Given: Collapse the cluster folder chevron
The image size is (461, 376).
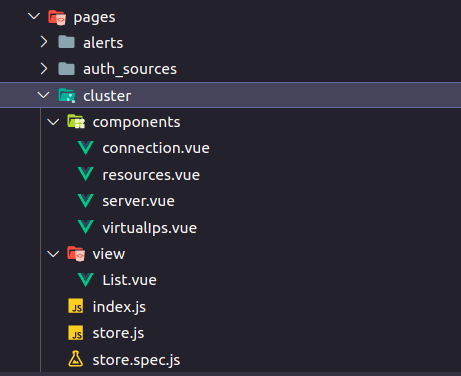Looking at the screenshot, I should click(43, 95).
